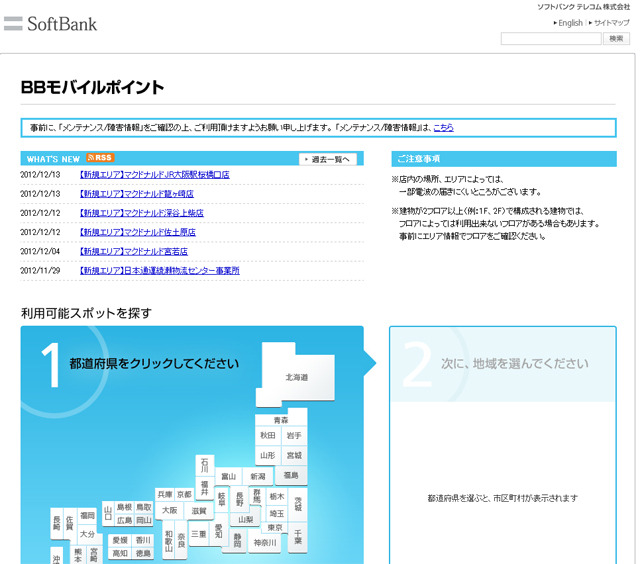Select 宮崎 prefecture tile
The height and width of the screenshot is (564, 640).
tap(94, 554)
